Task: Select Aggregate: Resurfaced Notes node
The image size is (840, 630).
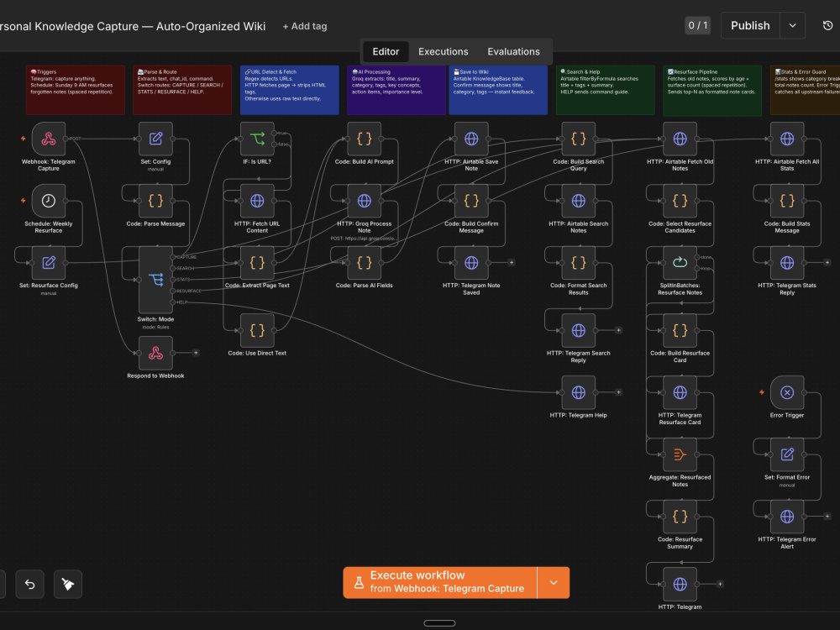Action: coord(680,454)
